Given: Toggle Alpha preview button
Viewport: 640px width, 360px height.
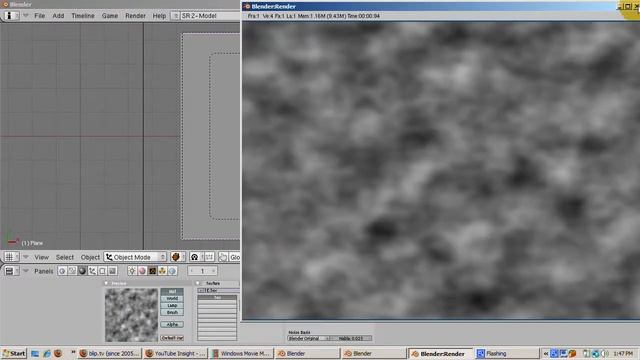Looking at the screenshot, I should 172,324.
